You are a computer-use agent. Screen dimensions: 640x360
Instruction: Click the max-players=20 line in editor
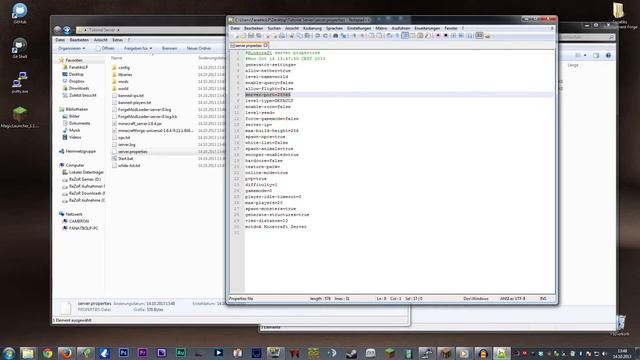pyautogui.click(x=264, y=203)
